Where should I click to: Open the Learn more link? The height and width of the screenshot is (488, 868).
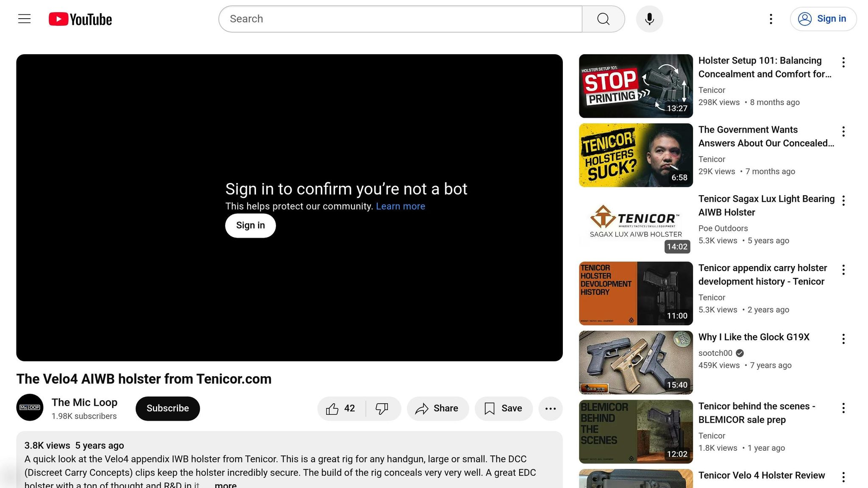tap(401, 206)
